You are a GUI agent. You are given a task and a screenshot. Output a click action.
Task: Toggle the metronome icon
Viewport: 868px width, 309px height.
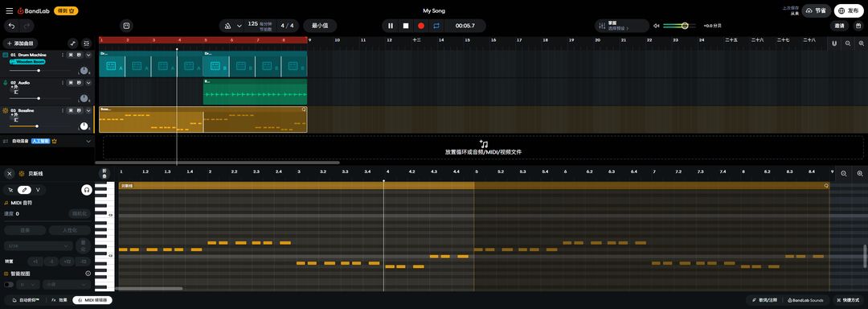click(228, 26)
